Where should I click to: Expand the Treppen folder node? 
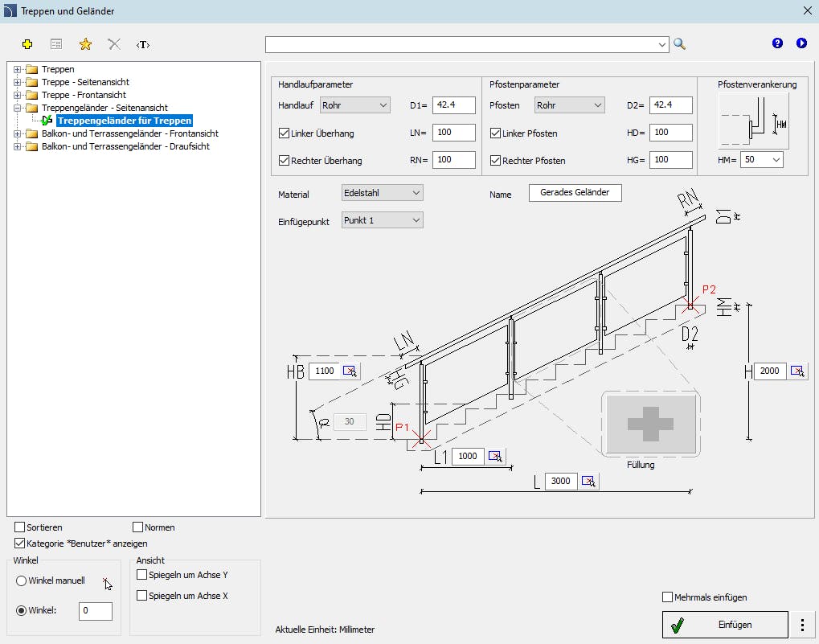click(17, 69)
